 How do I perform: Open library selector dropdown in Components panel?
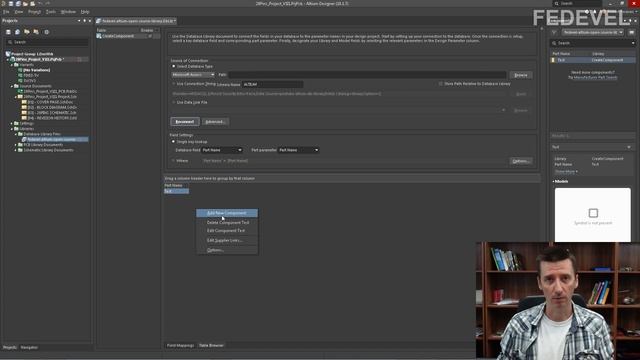coord(593,32)
